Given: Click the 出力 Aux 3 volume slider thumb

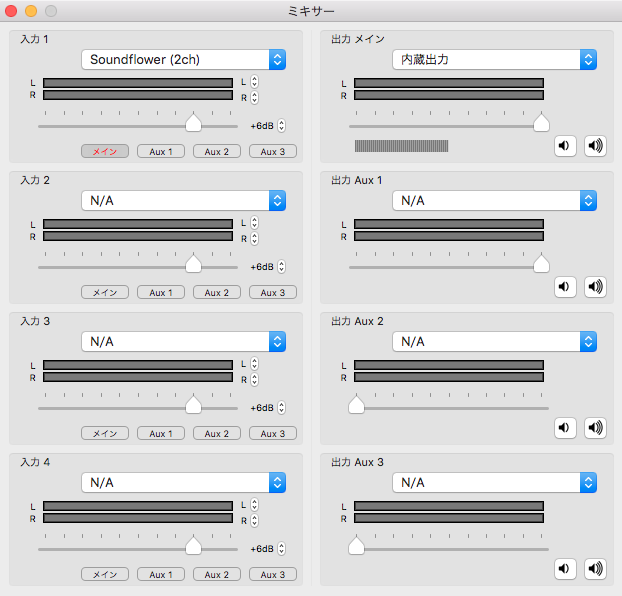Looking at the screenshot, I should click(356, 545).
